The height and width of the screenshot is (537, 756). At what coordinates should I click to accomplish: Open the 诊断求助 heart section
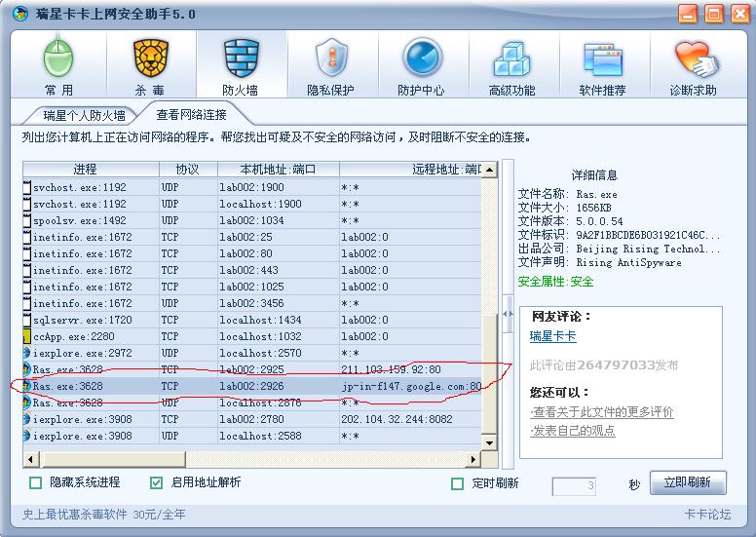tap(695, 65)
